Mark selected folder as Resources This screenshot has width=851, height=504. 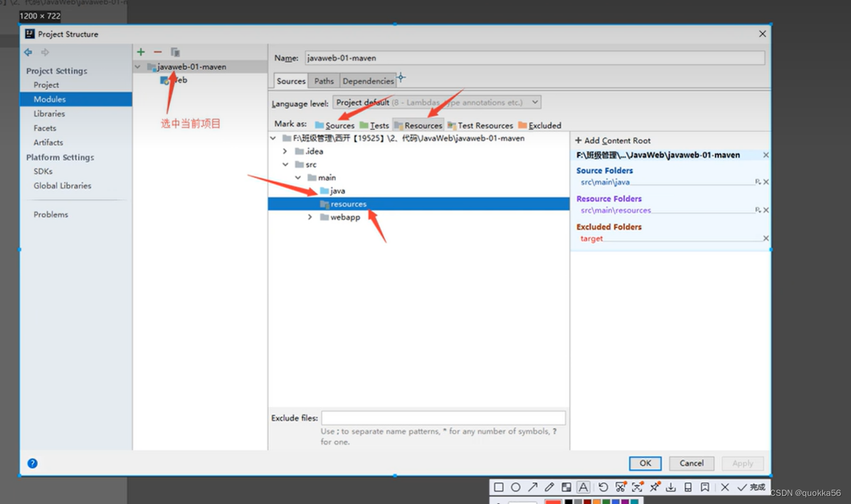pyautogui.click(x=418, y=125)
